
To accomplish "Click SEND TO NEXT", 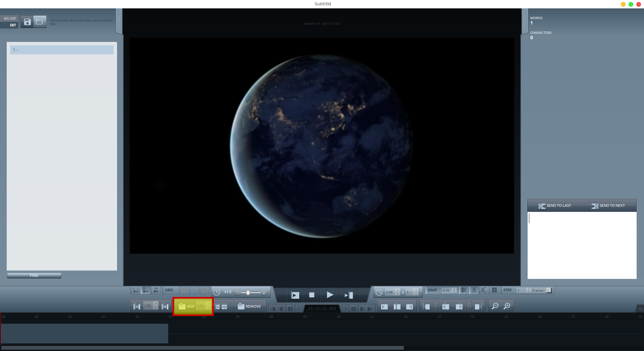I will [x=608, y=206].
